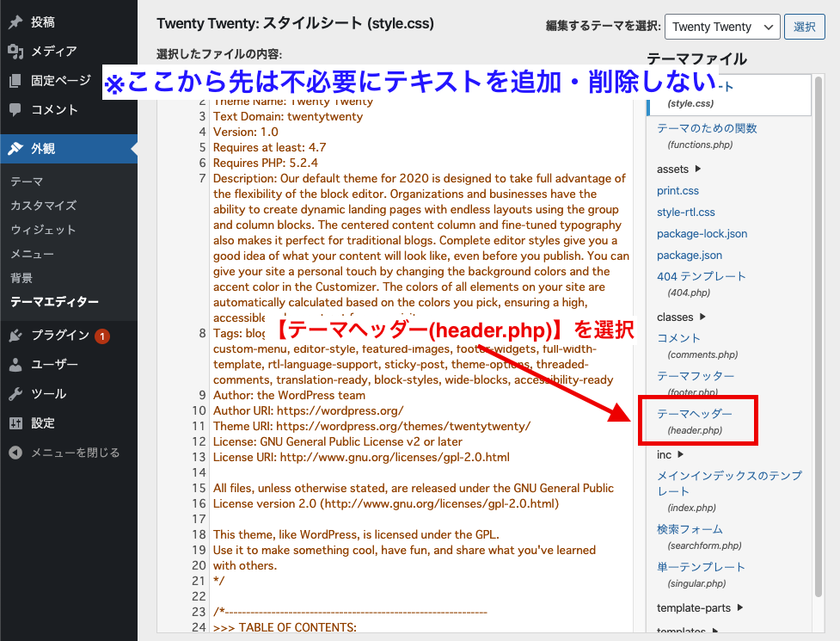Open the Twenty Twenty theme dropdown
840x641 pixels.
click(721, 27)
